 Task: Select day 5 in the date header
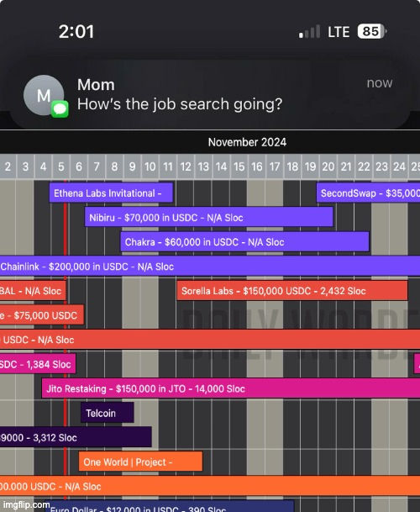61,166
